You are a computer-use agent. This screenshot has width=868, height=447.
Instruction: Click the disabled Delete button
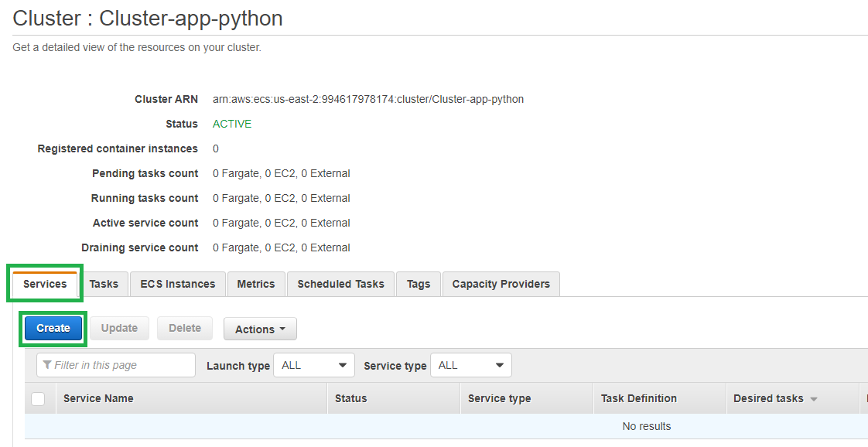[185, 328]
